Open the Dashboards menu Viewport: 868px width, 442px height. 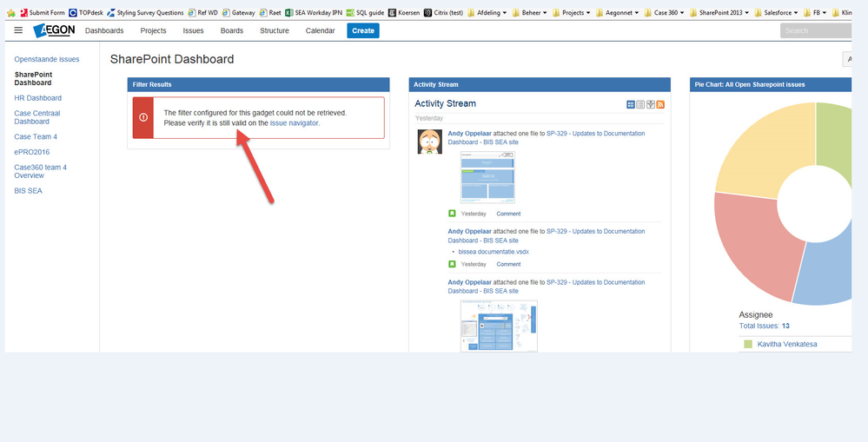click(104, 30)
